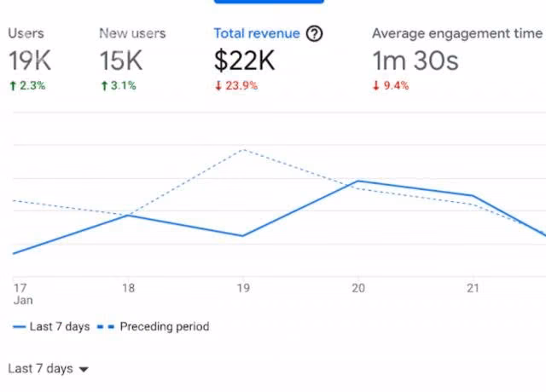Image resolution: width=546 pixels, height=392 pixels.
Task: Click the solid line legend swatch
Action: click(19, 327)
